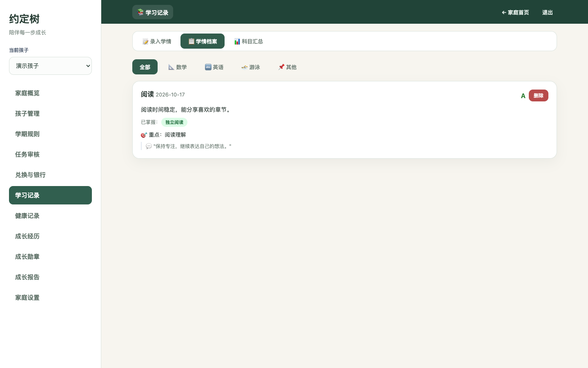The height and width of the screenshot is (368, 588).
Task: Open the 学习记录 header button
Action: coord(153,12)
